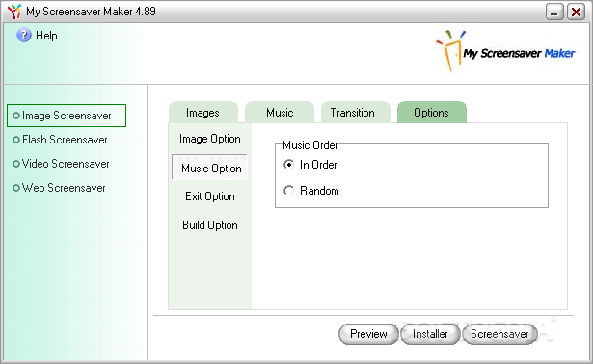The image size is (593, 364).
Task: Choose Image Option in the options list
Action: tap(210, 139)
